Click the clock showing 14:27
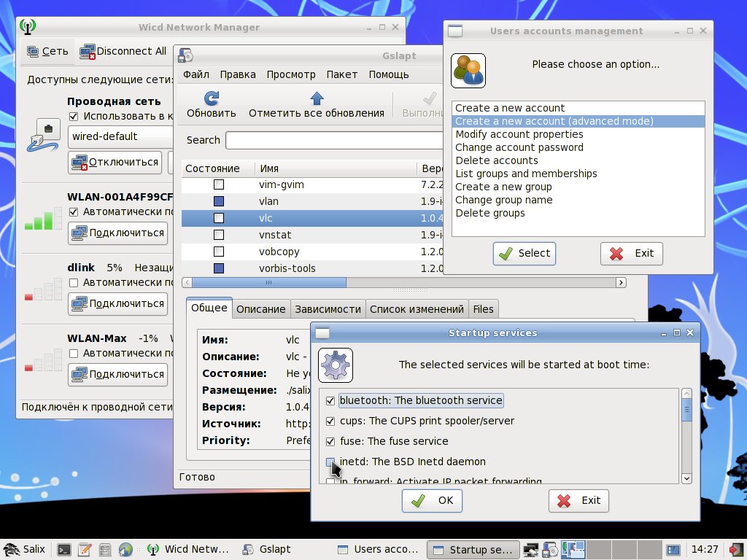This screenshot has width=747, height=560. click(705, 550)
